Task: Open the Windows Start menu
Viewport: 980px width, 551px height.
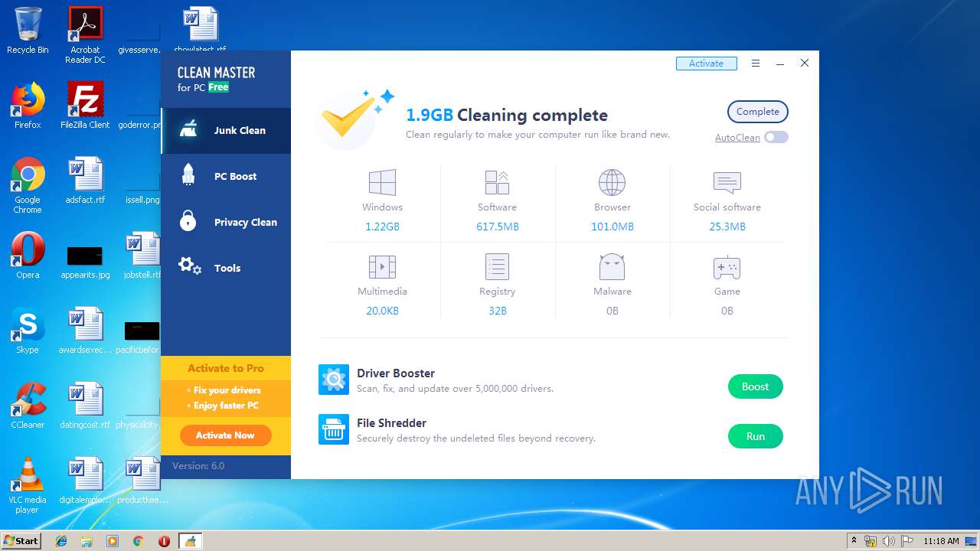Action: pyautogui.click(x=21, y=541)
